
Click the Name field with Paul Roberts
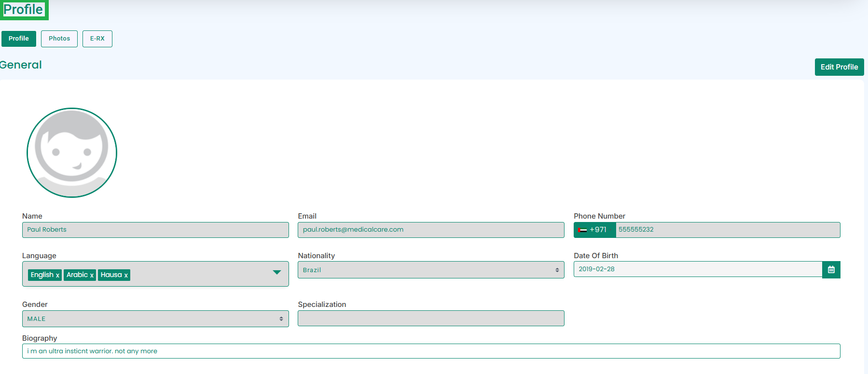[x=155, y=230]
